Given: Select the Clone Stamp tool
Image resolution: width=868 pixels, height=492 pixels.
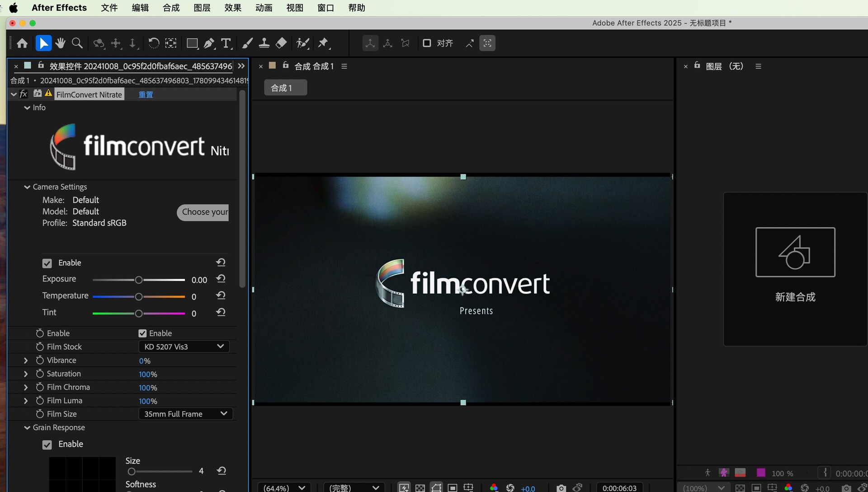Looking at the screenshot, I should (x=264, y=43).
